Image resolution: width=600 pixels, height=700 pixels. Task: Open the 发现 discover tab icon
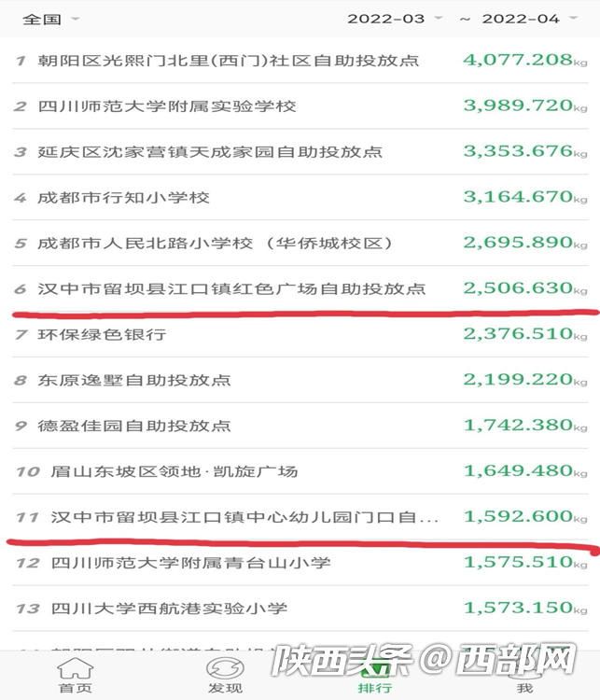pyautogui.click(x=225, y=676)
